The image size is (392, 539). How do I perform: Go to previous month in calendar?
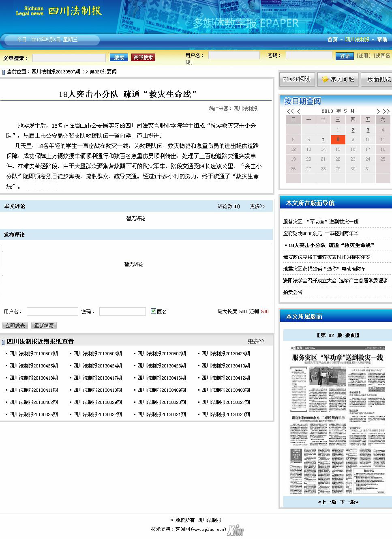pyautogui.click(x=299, y=111)
